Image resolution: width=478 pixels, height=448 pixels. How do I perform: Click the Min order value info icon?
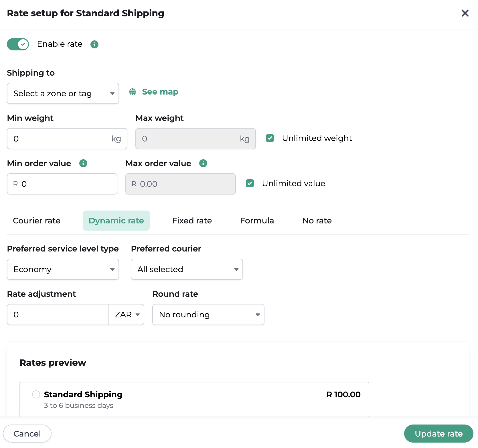click(x=83, y=163)
